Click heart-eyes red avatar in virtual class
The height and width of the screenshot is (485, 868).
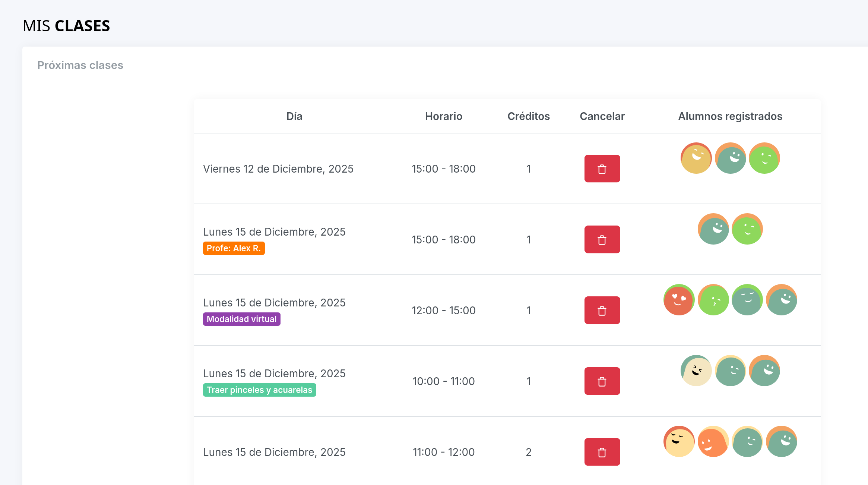(x=679, y=300)
